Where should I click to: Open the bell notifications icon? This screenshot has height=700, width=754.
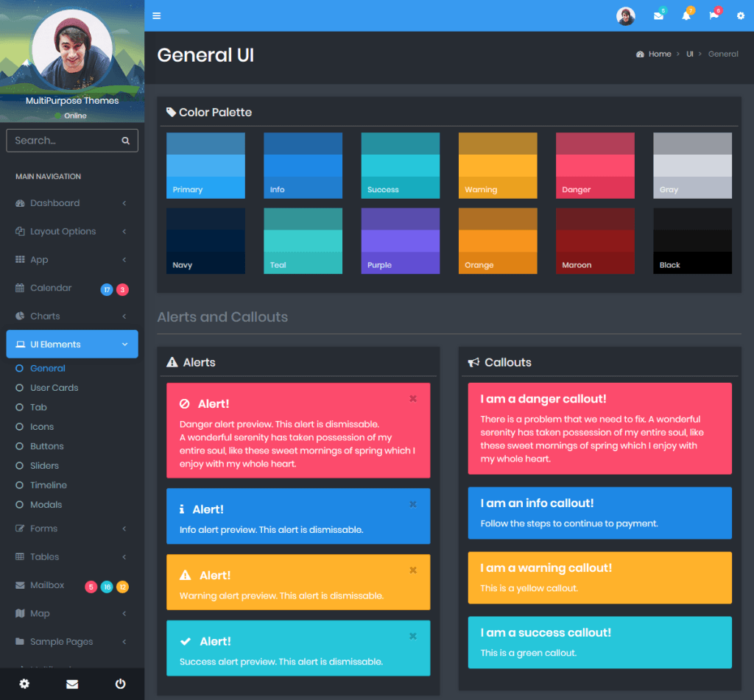686,16
